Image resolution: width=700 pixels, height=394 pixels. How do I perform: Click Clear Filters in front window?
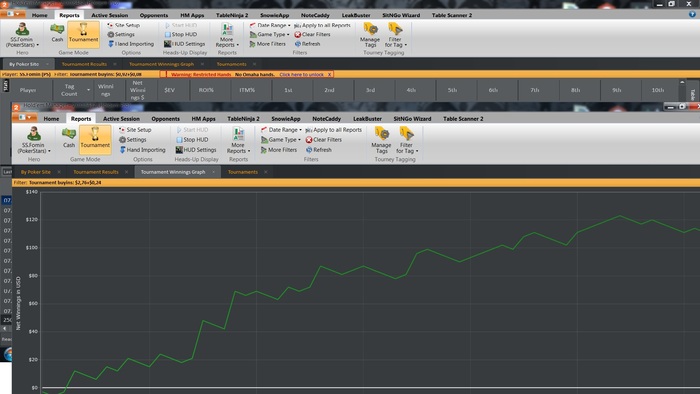pyautogui.click(x=324, y=140)
